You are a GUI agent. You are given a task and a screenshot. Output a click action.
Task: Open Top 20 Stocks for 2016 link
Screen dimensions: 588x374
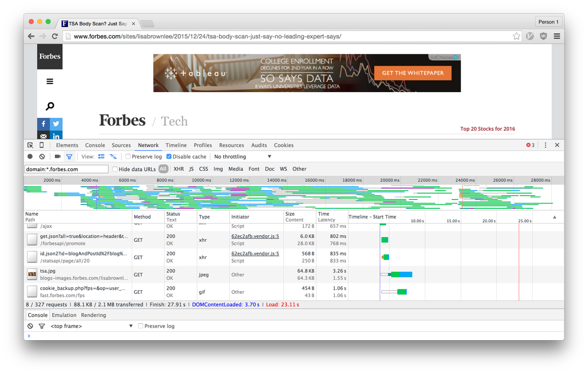point(488,129)
